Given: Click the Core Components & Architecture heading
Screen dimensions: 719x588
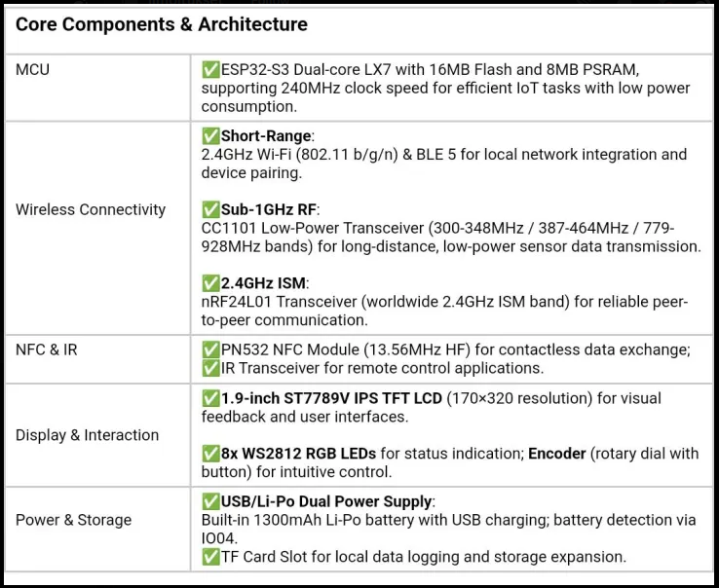Looking at the screenshot, I should (162, 25).
